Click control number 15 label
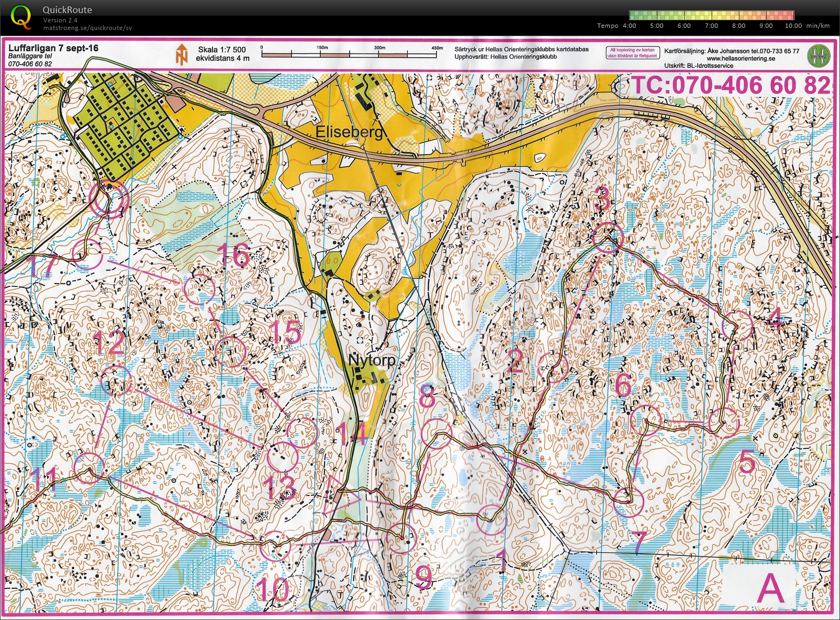The image size is (840, 620). pyautogui.click(x=284, y=332)
